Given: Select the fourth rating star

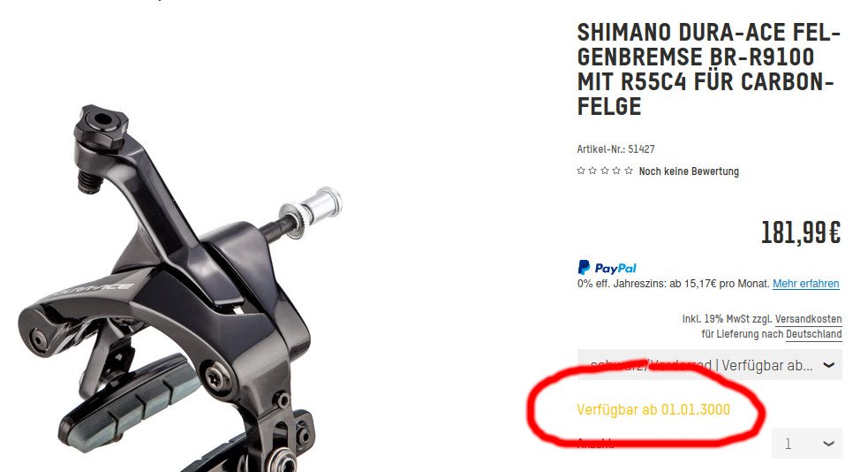Looking at the screenshot, I should 616,171.
